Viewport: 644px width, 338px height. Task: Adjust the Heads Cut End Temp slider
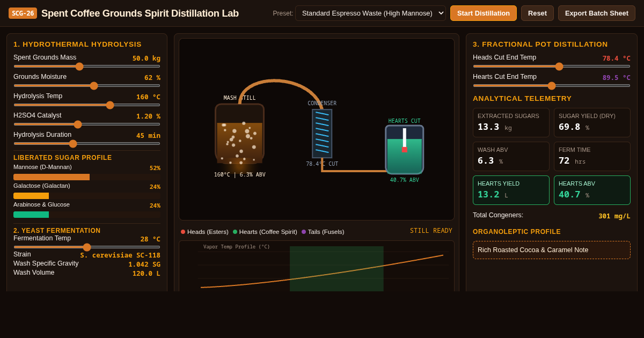pyautogui.click(x=552, y=67)
